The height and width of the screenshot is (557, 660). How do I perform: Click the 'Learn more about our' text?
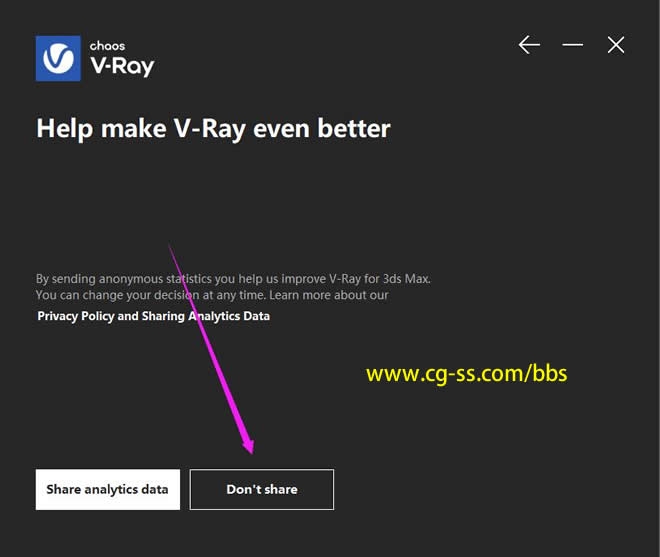(x=329, y=295)
